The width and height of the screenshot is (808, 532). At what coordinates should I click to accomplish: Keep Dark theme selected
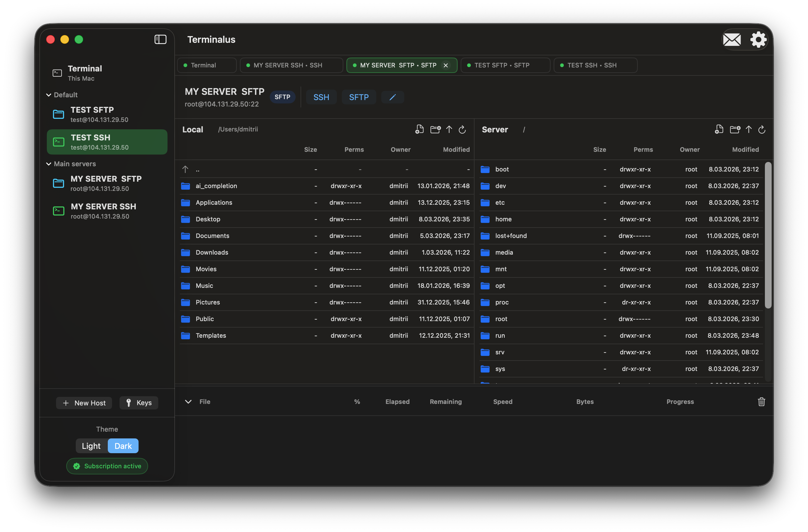pyautogui.click(x=123, y=446)
